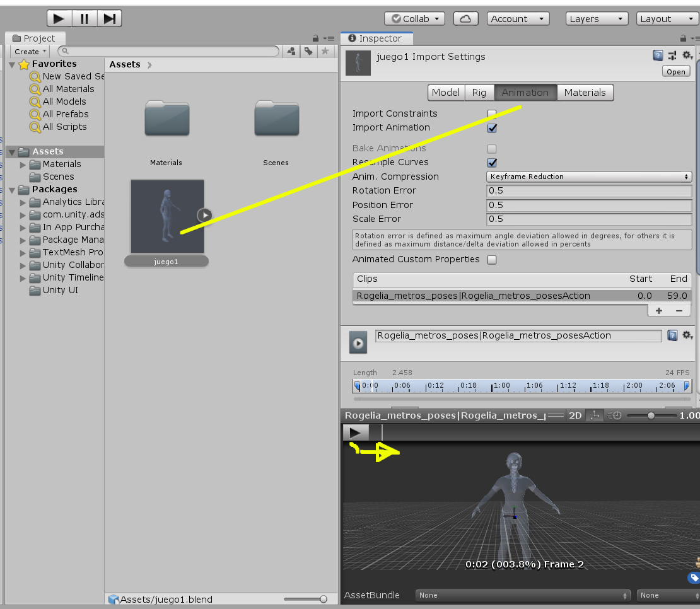This screenshot has height=609, width=700.
Task: Select All Prefabs in Favorites
Action: (65, 114)
